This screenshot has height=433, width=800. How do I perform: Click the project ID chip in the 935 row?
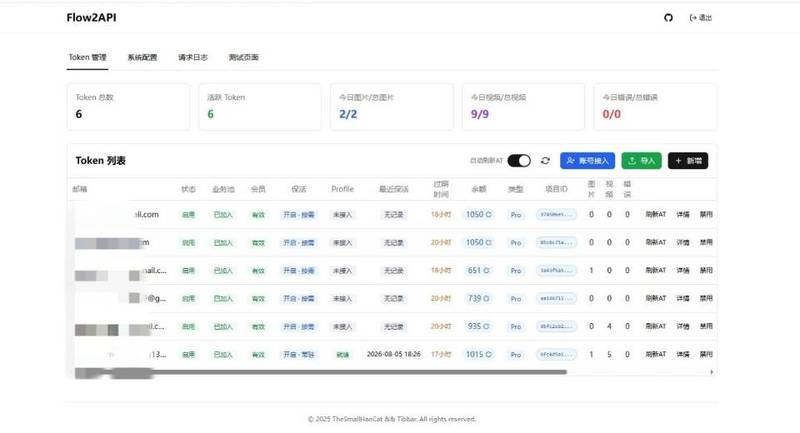click(x=556, y=326)
